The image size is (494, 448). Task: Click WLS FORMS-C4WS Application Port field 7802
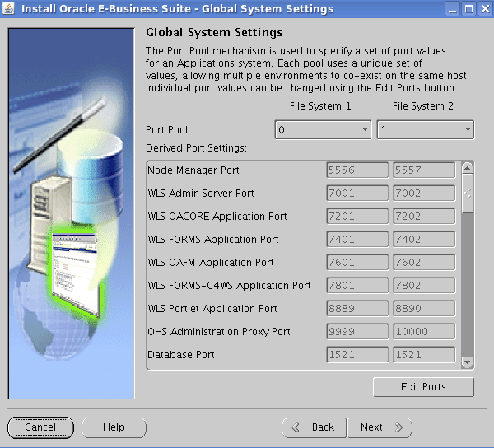click(424, 286)
